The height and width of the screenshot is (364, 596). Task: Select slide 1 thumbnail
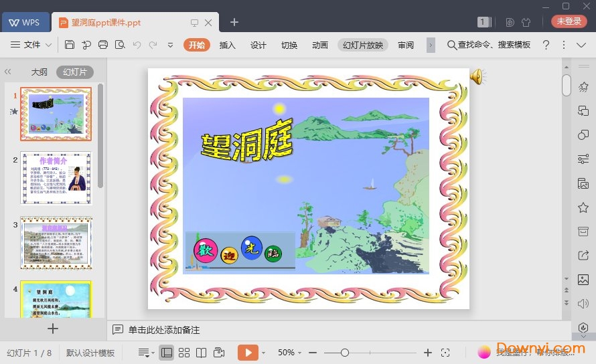[56, 114]
